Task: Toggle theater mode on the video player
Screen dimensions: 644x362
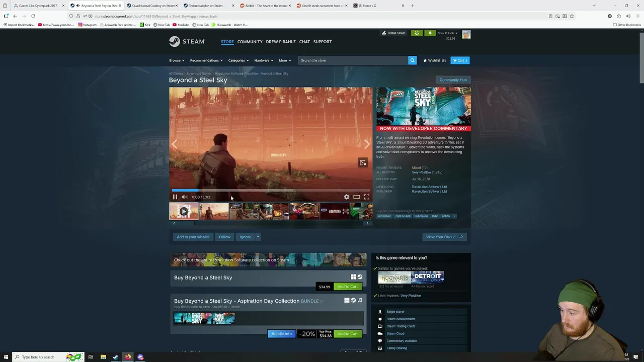Action: coord(356,197)
